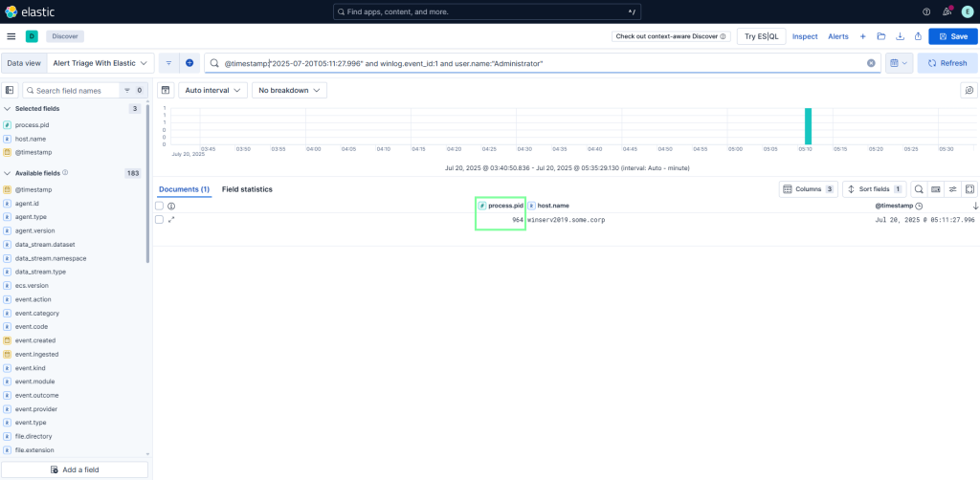Enter full screen for the documents table
Screen dimensions: 980x480
pyautogui.click(x=969, y=189)
